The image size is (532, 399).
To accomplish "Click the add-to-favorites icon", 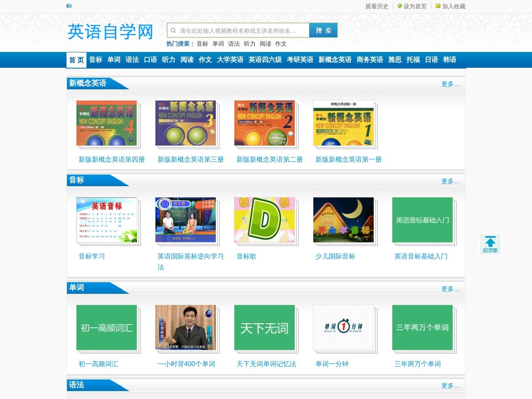I will click(x=438, y=6).
